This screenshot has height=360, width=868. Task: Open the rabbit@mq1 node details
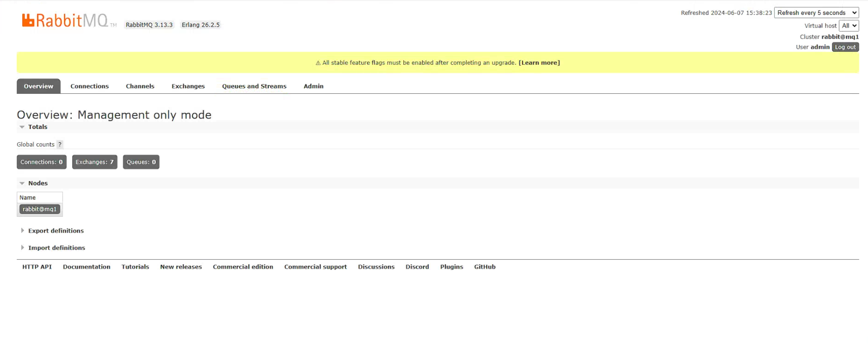tap(40, 209)
